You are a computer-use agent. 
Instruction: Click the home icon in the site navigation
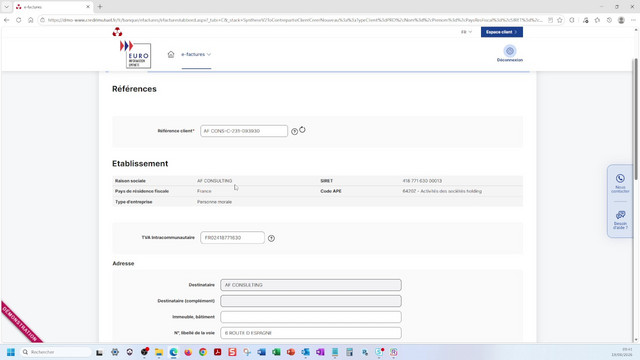click(x=171, y=54)
